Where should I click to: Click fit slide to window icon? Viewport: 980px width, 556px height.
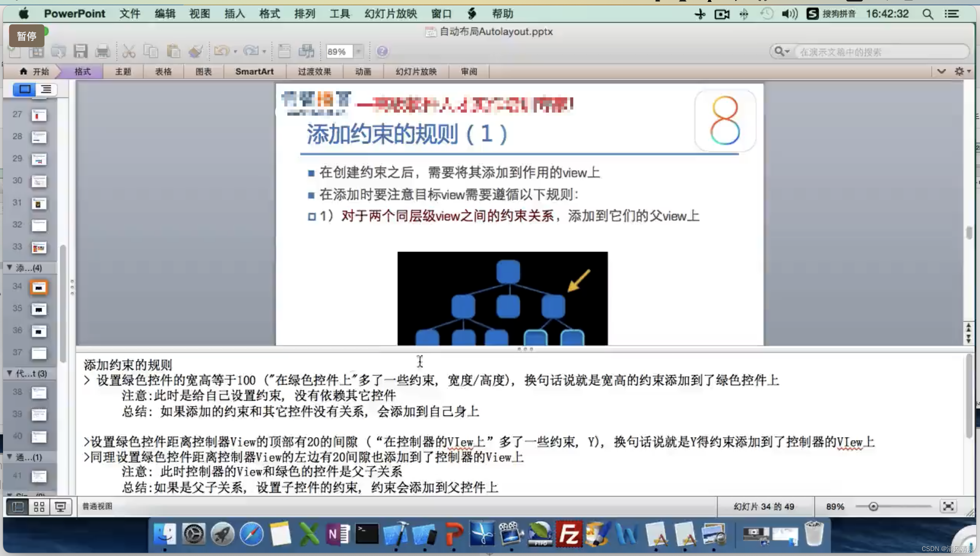pyautogui.click(x=948, y=506)
